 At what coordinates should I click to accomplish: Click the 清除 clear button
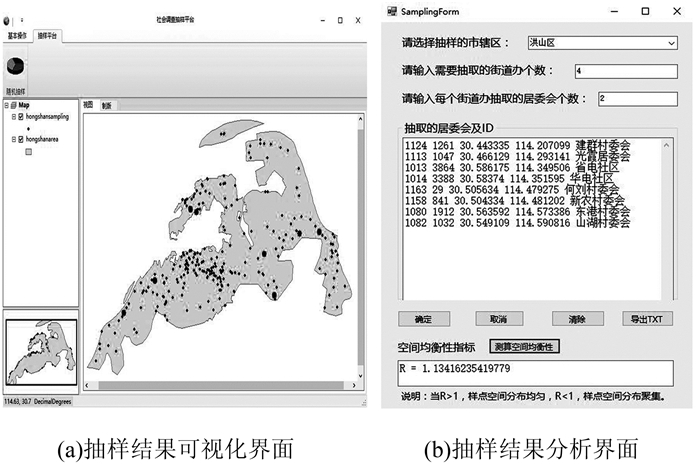pyautogui.click(x=576, y=320)
